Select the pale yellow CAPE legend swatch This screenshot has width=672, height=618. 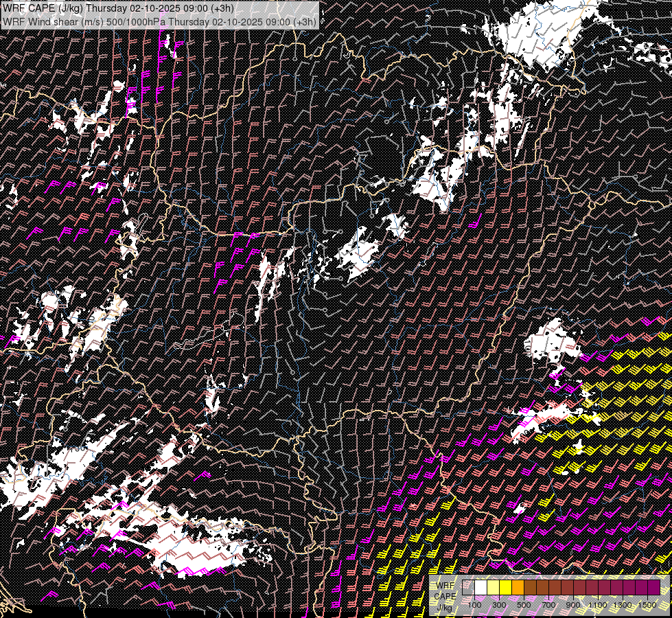(x=493, y=588)
